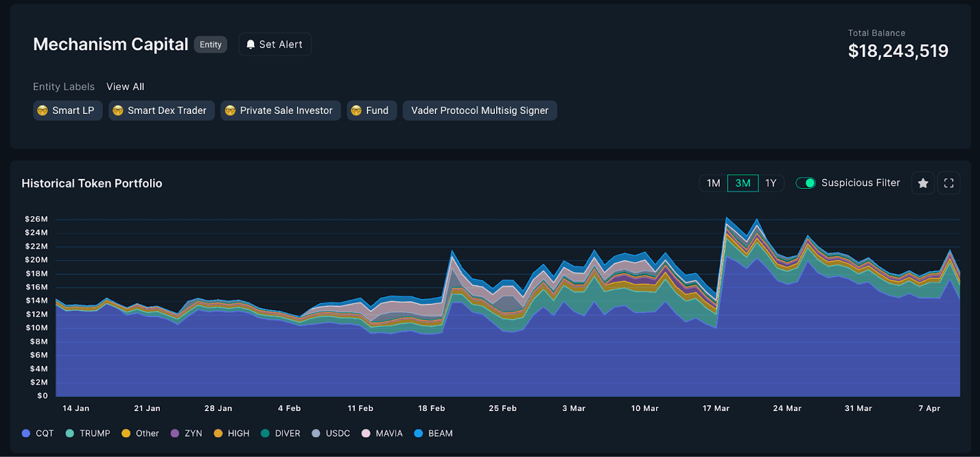This screenshot has height=457, width=980.
Task: Click the 28 Jan date on the axis
Action: tap(218, 408)
